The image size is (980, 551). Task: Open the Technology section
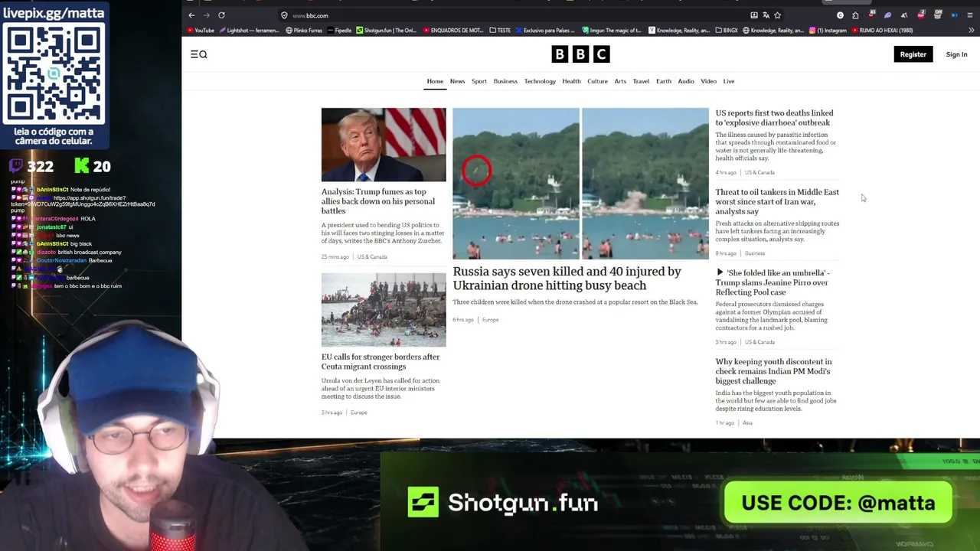tap(540, 81)
